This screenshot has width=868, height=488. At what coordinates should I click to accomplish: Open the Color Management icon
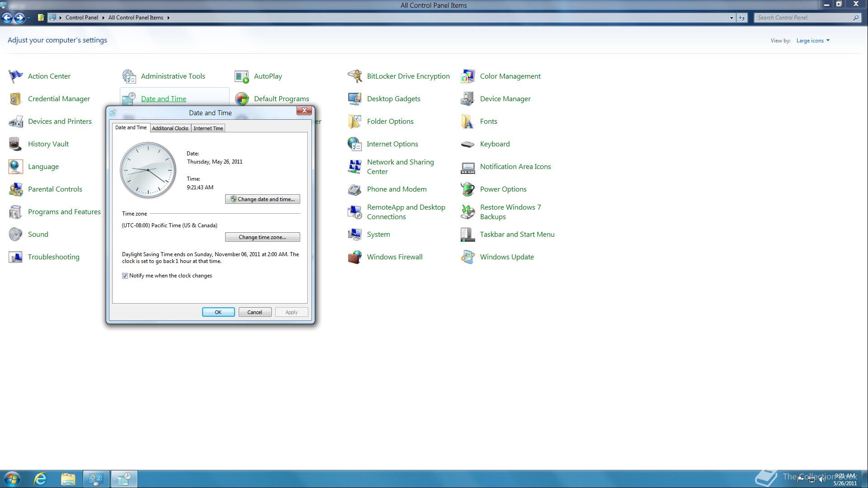pos(468,76)
